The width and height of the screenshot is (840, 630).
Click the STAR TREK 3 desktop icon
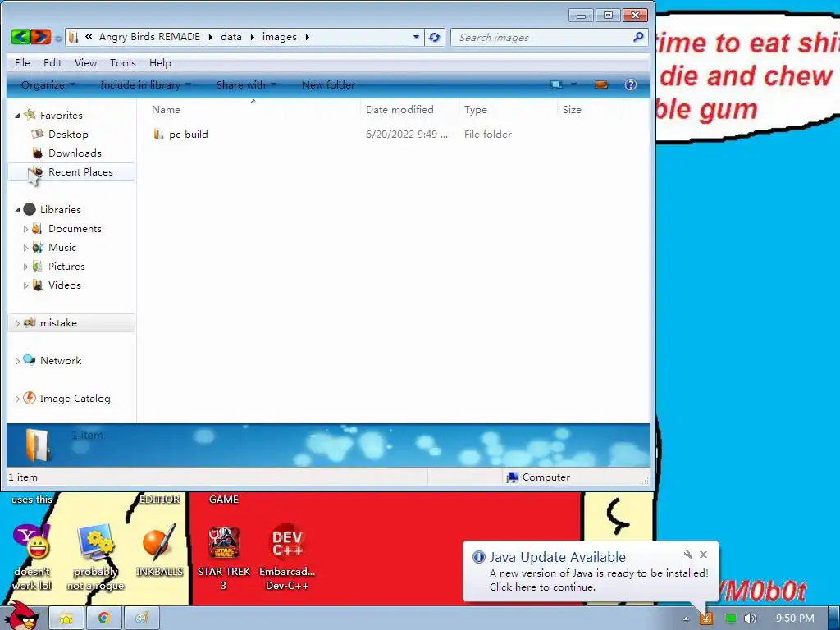coord(224,557)
